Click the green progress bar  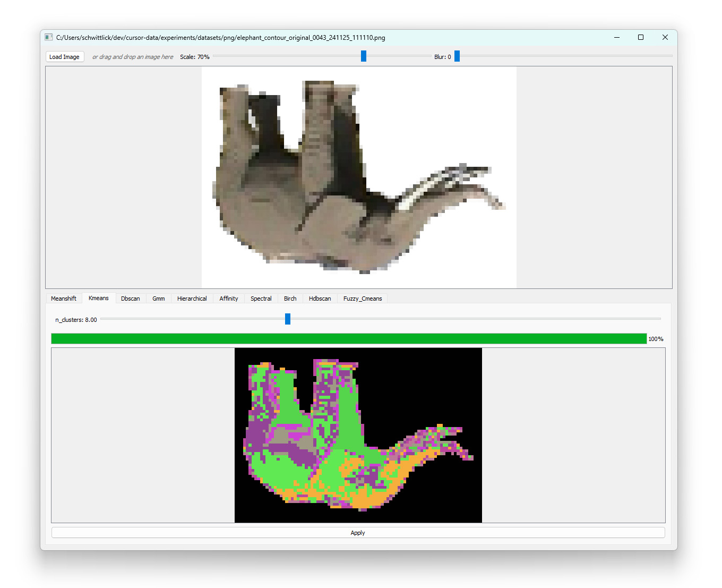[x=349, y=339]
